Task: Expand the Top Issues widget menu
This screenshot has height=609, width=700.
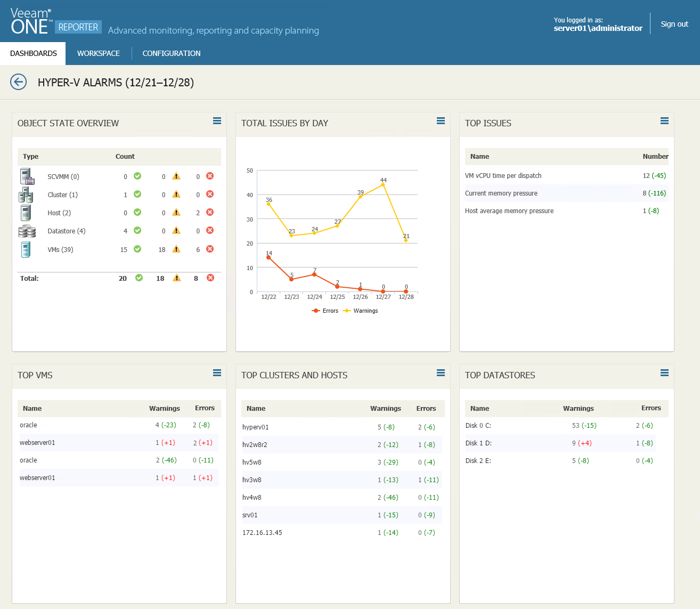Action: coord(664,121)
